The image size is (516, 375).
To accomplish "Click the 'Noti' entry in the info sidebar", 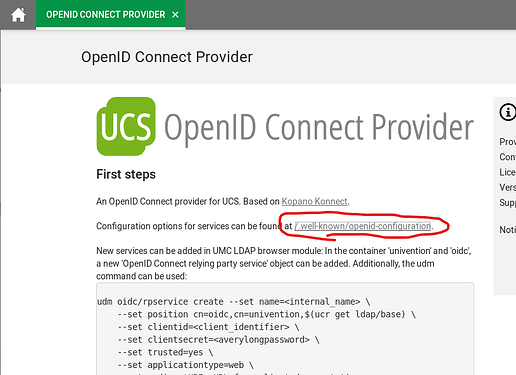I will (507, 230).
